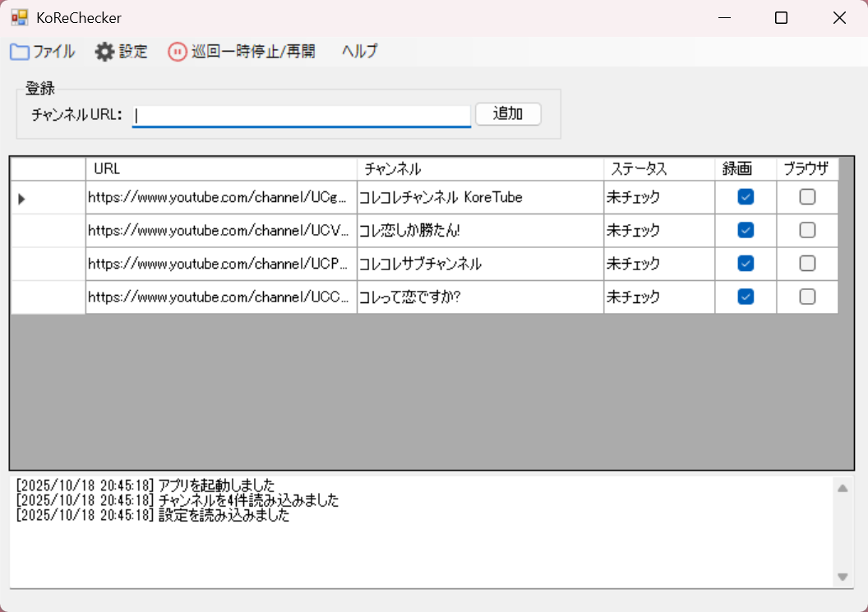Click the folder icon beside ファイル
The image size is (868, 612).
18,51
